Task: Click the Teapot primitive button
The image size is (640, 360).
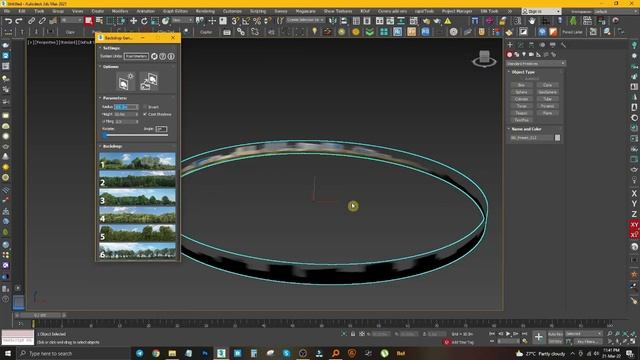Action: [x=522, y=113]
